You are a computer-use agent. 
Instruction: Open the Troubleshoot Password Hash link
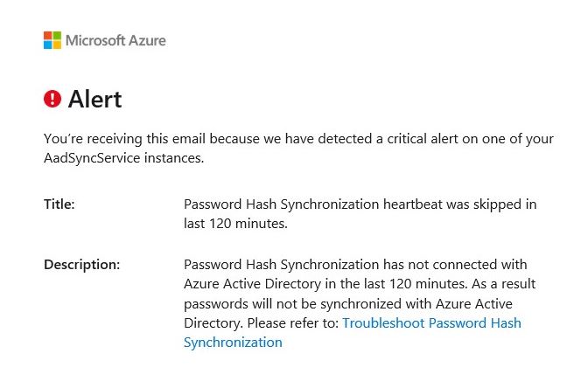pyautogui.click(x=431, y=322)
